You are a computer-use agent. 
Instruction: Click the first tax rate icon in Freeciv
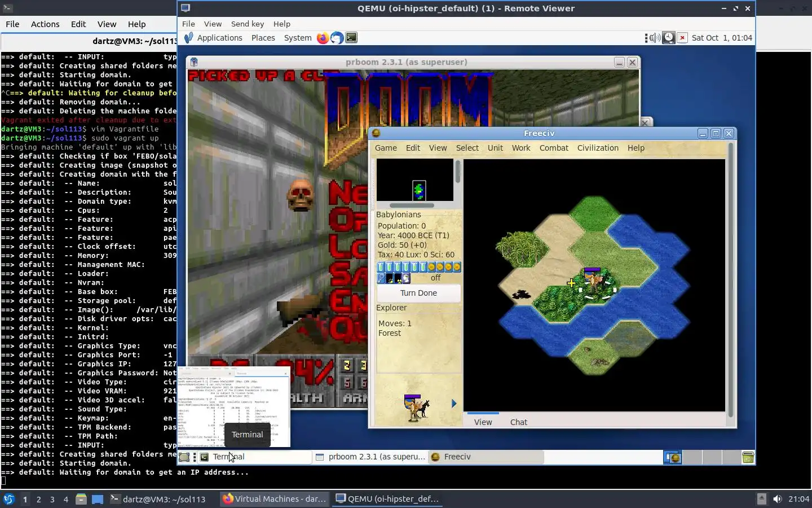tap(381, 267)
